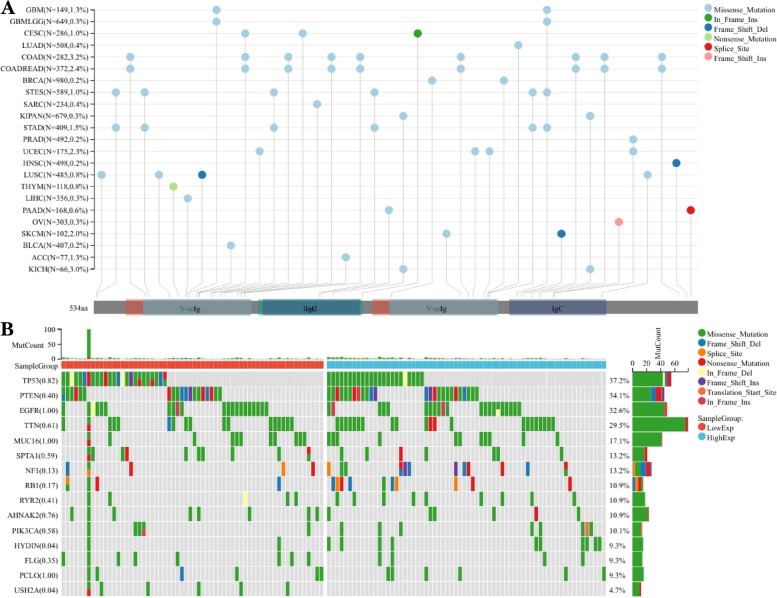Click the red Splice_Site dot in PAAD row
This screenshot has width=777, height=598.
691,210
